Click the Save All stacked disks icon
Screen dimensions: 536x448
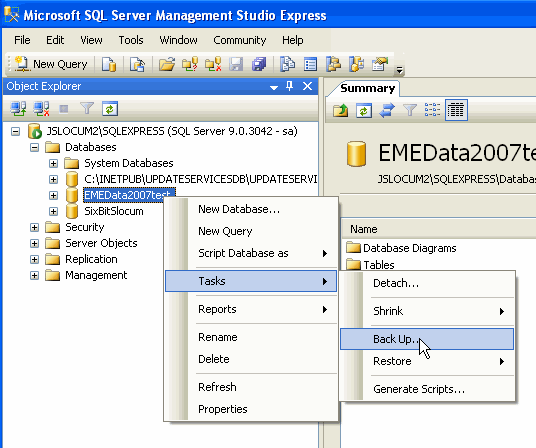pyautogui.click(x=259, y=64)
